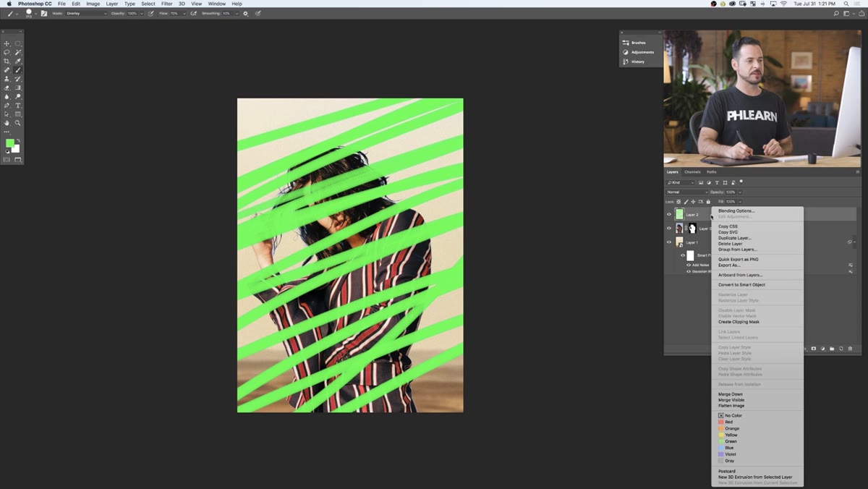The image size is (868, 489).
Task: Select the Crop tool
Action: (x=7, y=61)
